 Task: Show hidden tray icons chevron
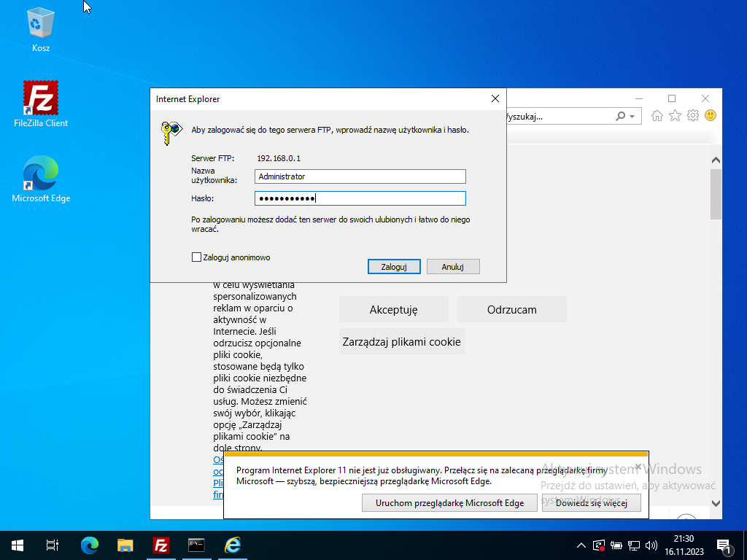581,545
